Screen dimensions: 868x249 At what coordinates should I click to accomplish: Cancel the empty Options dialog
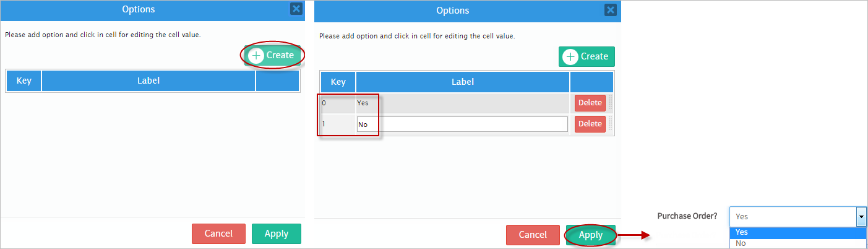pyautogui.click(x=218, y=234)
